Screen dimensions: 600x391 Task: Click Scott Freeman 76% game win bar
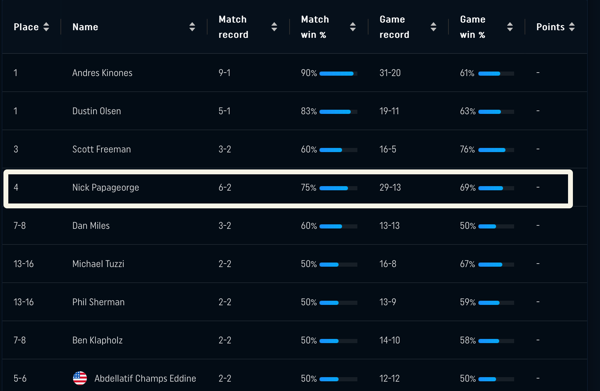[496, 150]
